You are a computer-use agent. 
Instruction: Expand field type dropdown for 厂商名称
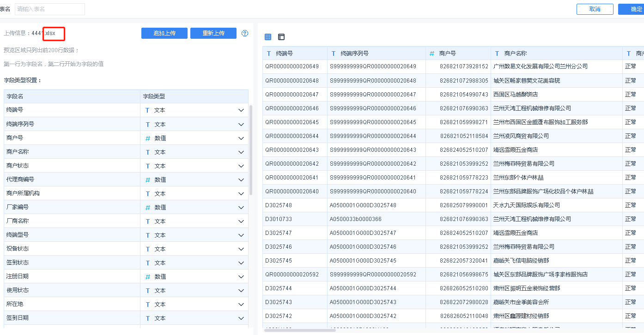coord(241,221)
